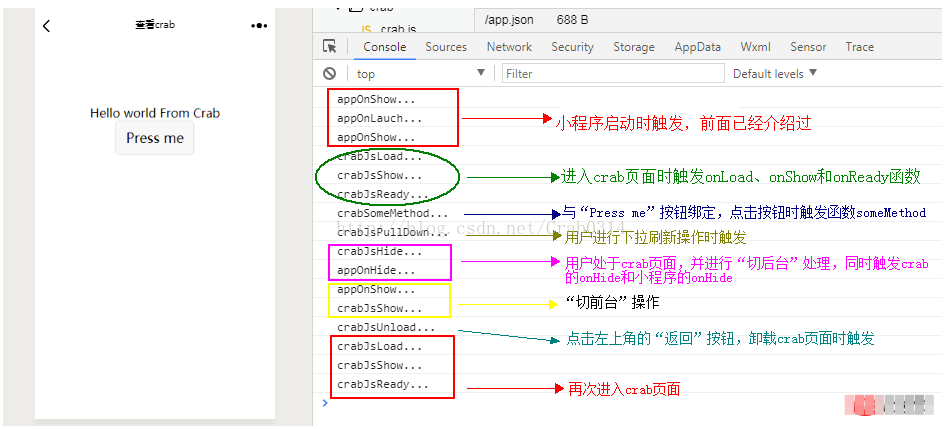Screen dimensions: 952x429
Task: Open the top execution context dropdown
Action: click(x=421, y=73)
